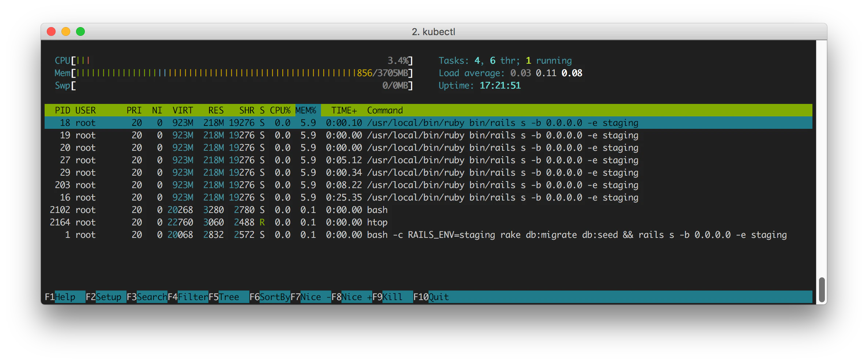Screen dimensions: 868x363
Task: Open F2 Setup in htop footer
Action: (x=106, y=297)
